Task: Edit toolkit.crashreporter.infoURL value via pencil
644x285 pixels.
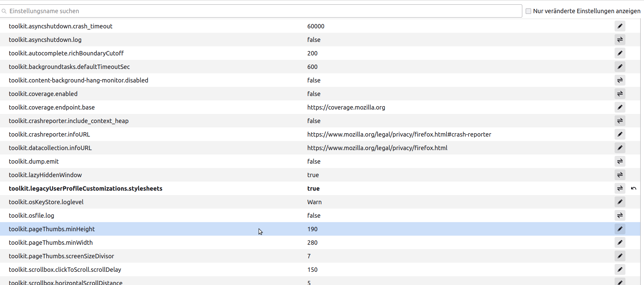Action: pos(620,134)
